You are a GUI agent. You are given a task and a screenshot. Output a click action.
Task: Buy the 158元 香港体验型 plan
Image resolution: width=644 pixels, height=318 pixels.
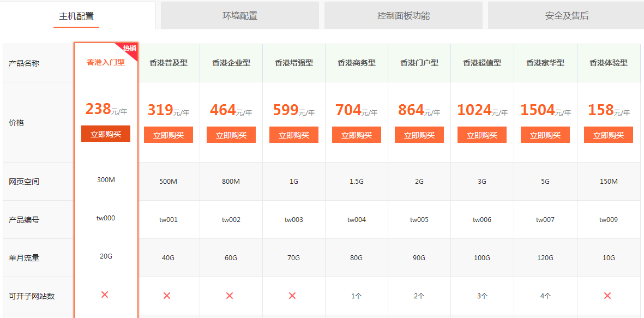tap(609, 135)
